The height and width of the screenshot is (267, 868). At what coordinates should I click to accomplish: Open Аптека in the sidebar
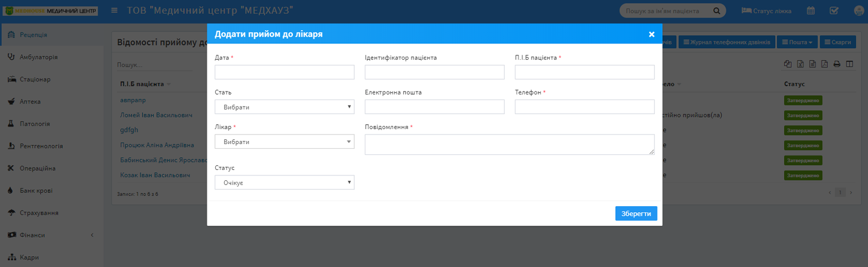pyautogui.click(x=52, y=102)
